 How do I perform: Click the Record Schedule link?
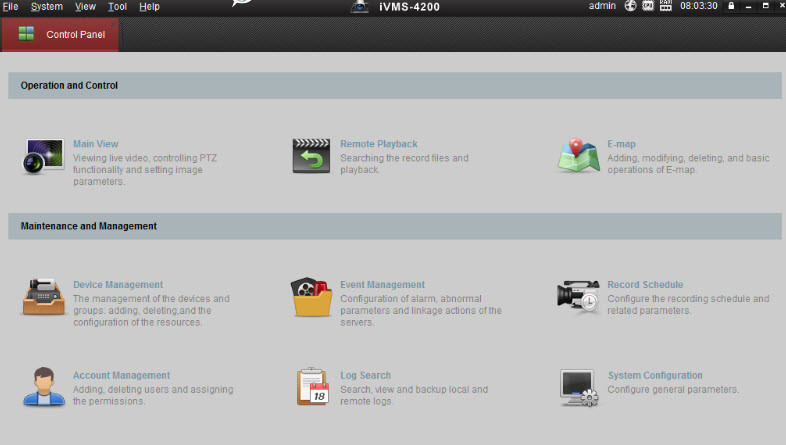coord(645,285)
